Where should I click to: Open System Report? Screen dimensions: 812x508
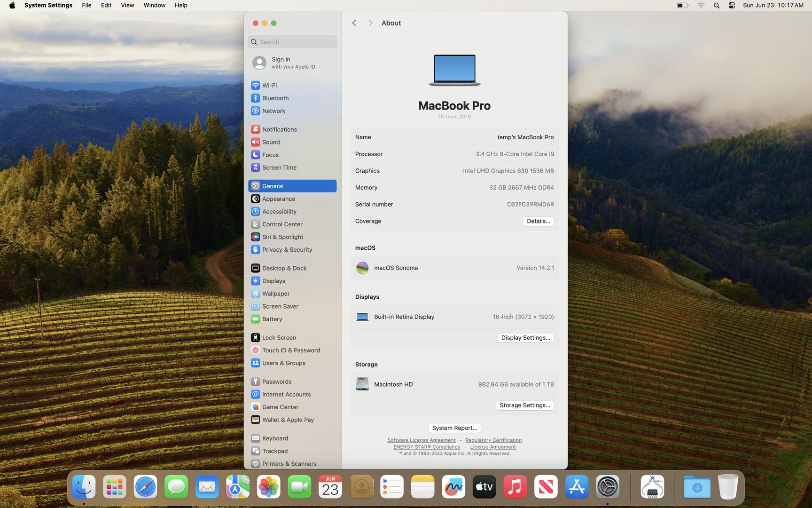click(454, 428)
